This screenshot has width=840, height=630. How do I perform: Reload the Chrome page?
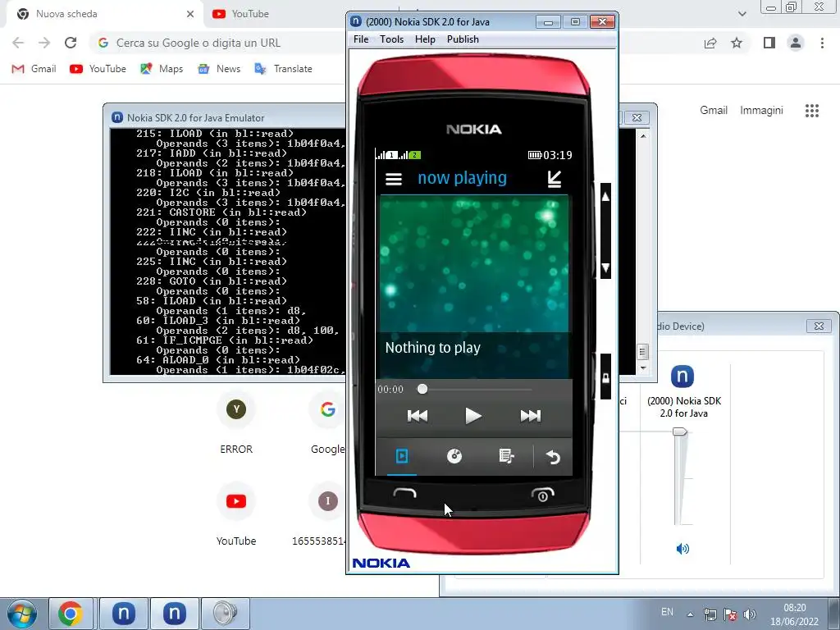point(71,43)
